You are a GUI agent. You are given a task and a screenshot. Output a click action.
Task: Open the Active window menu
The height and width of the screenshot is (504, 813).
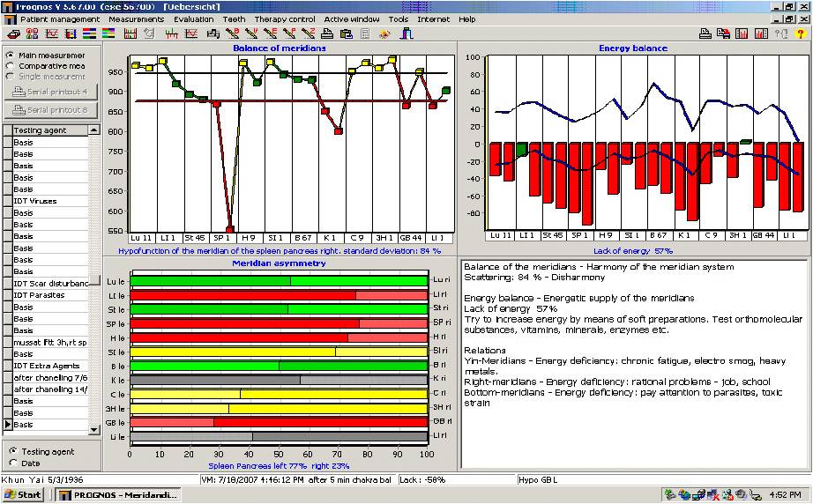click(352, 19)
